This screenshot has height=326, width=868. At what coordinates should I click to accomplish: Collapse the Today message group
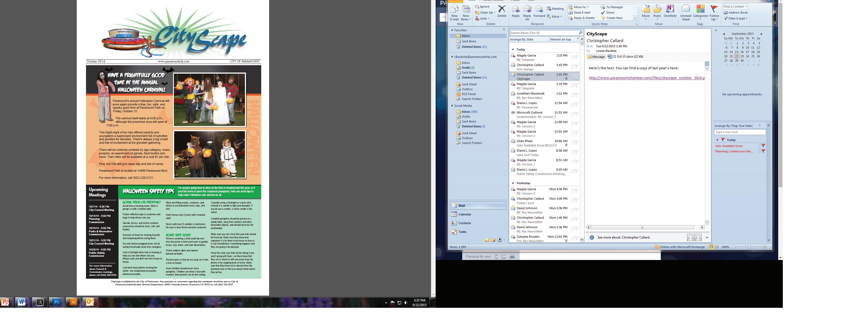pos(513,49)
